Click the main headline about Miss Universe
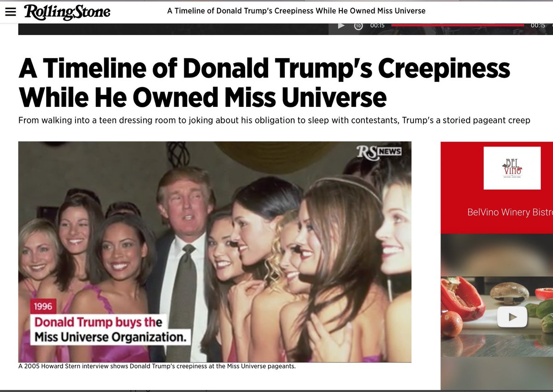 click(x=264, y=83)
